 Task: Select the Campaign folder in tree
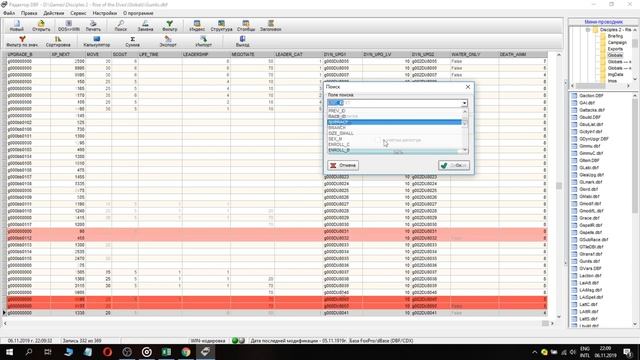pos(617,42)
